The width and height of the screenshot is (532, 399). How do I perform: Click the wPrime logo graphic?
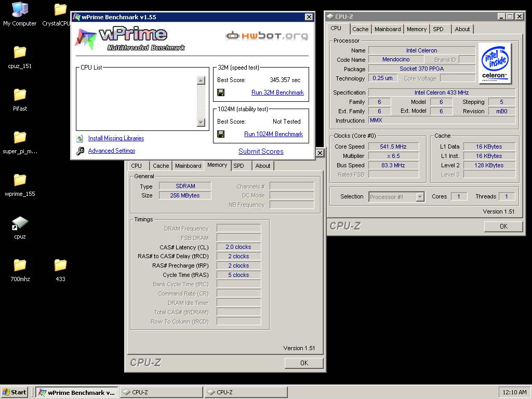130,38
